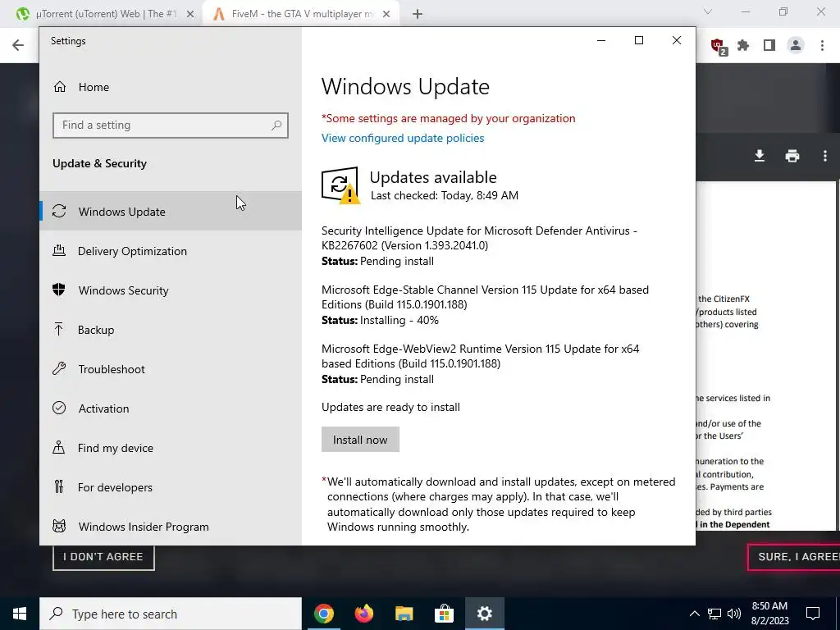Switch to the uTorrent Web browser tab
The image size is (840, 630).
pos(106,14)
